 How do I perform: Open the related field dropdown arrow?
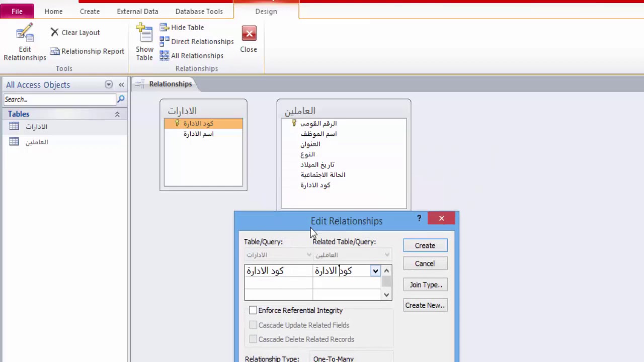(375, 271)
